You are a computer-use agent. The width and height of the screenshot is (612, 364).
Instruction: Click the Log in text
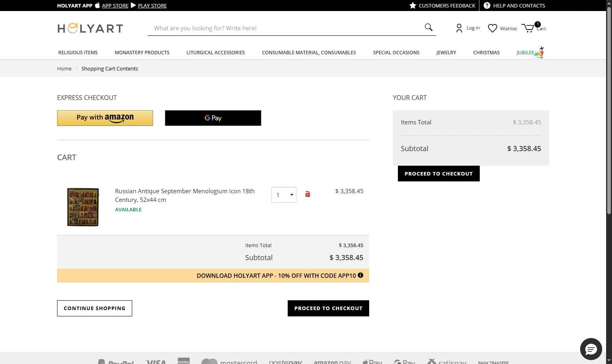tap(473, 28)
